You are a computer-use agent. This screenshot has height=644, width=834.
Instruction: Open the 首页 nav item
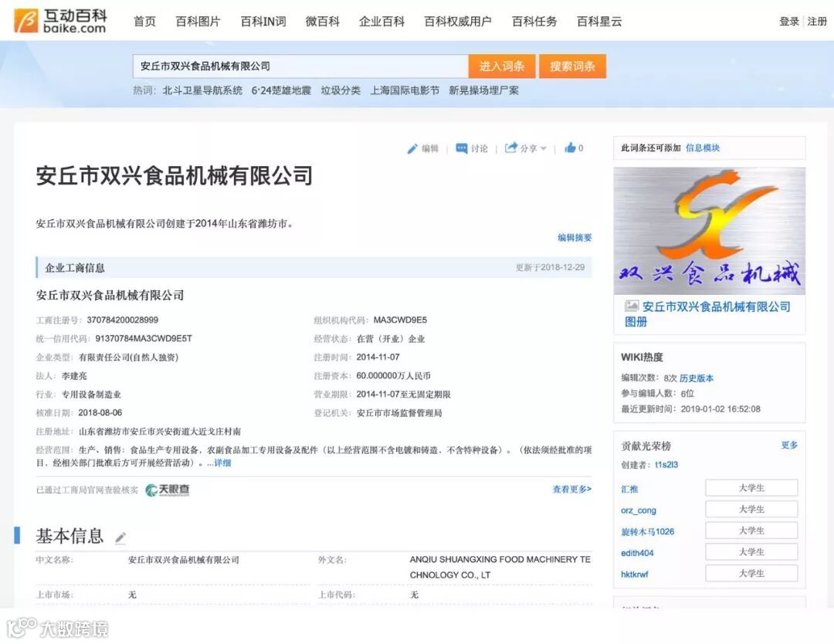(x=144, y=22)
